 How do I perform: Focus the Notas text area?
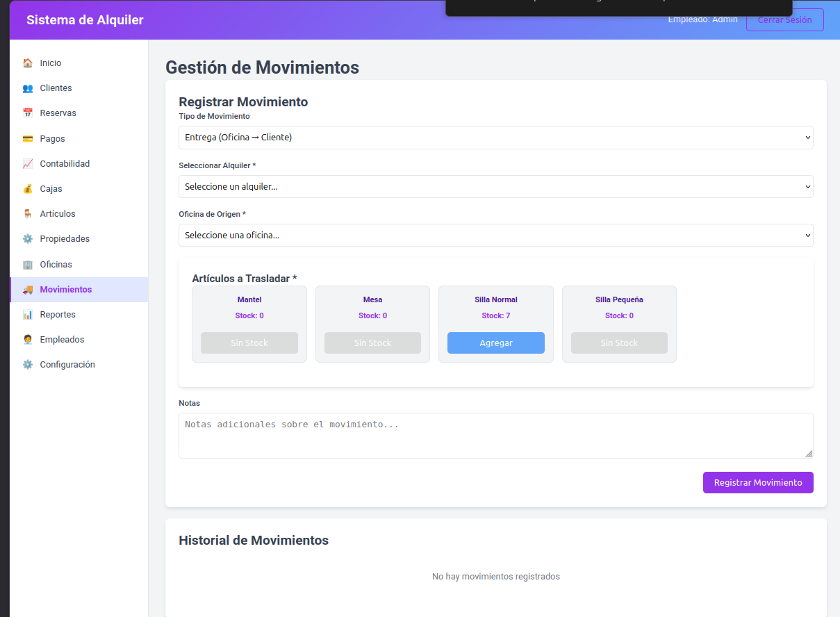[496, 436]
